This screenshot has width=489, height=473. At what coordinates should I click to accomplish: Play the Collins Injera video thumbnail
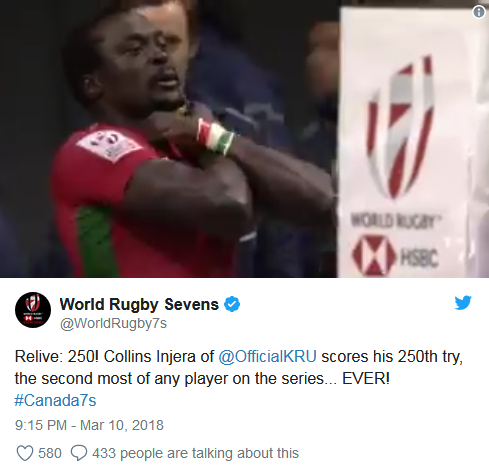(x=244, y=139)
